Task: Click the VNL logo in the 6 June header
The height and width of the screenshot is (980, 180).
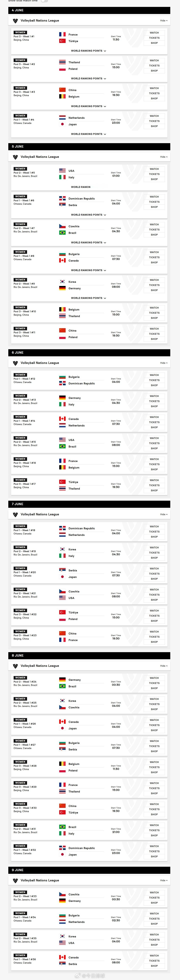Action: [x=15, y=363]
